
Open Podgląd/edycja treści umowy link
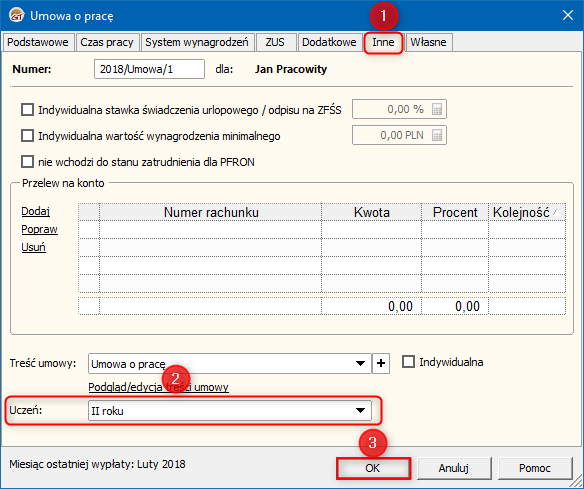tap(158, 387)
